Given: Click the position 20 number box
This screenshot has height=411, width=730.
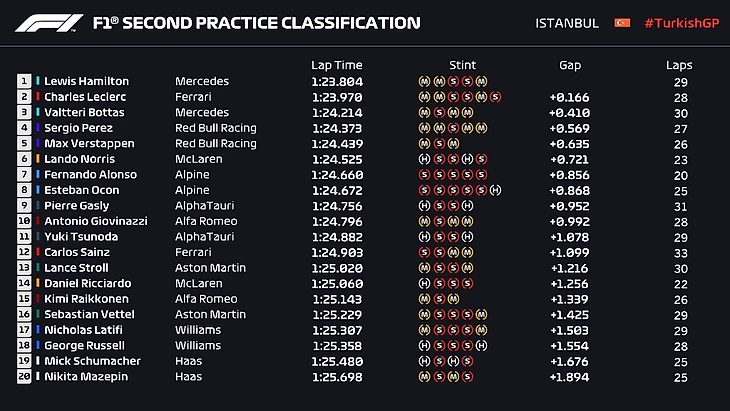Looking at the screenshot, I should [x=24, y=377].
